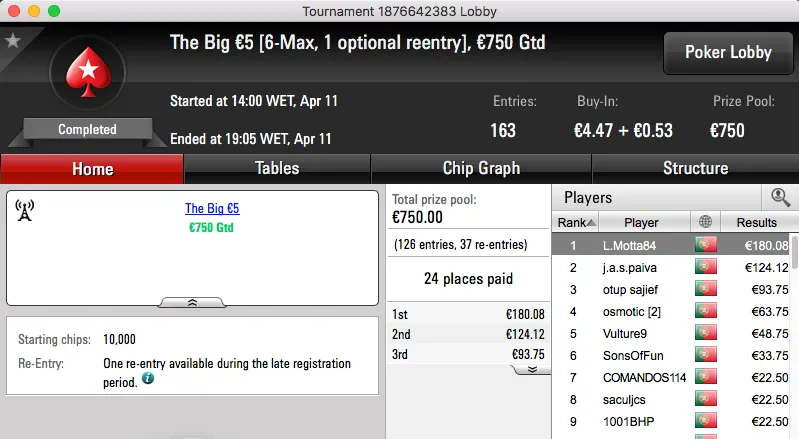The height and width of the screenshot is (439, 799).
Task: Go to the Structure tab
Action: pyautogui.click(x=695, y=168)
